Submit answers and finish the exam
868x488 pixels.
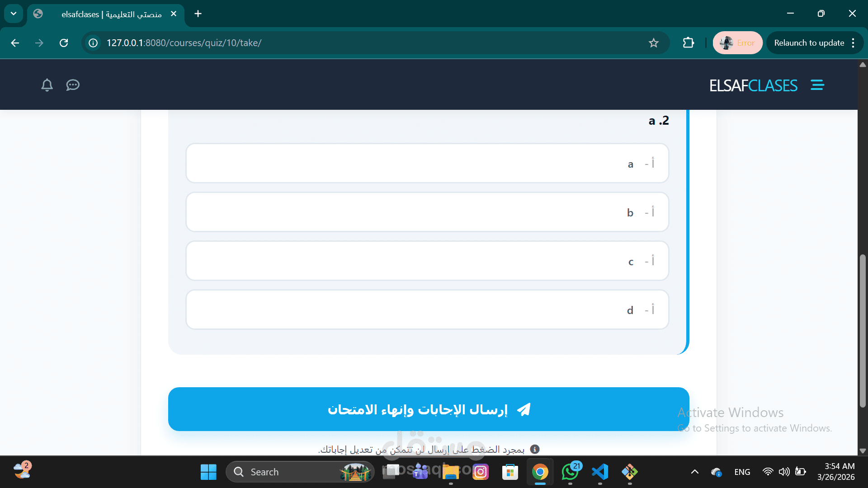[x=428, y=409]
